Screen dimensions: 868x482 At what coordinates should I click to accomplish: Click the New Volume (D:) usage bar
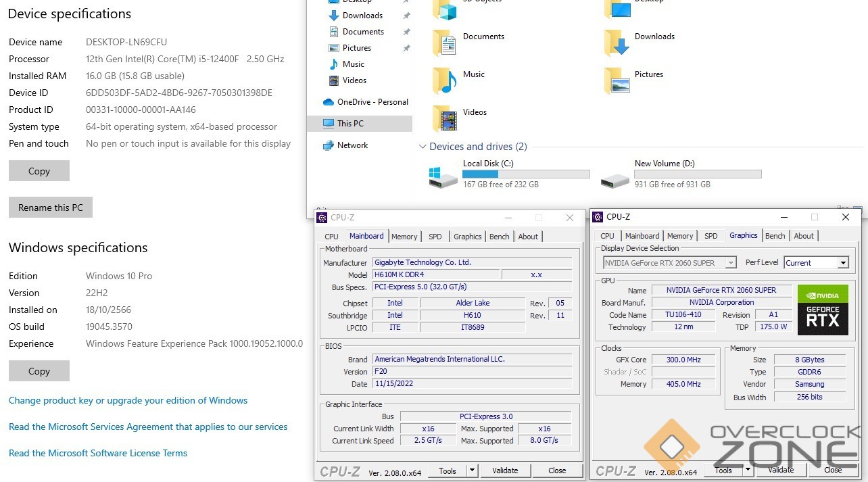pyautogui.click(x=698, y=174)
